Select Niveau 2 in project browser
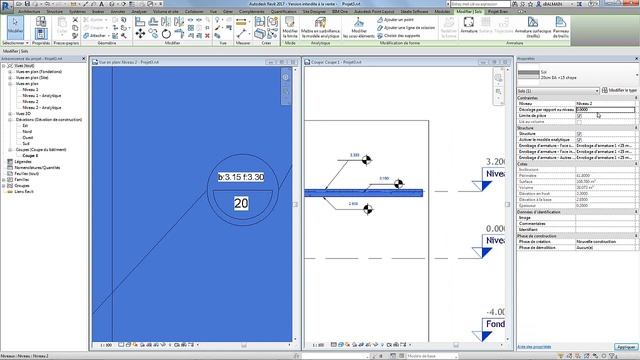Image resolution: width=640 pixels, height=360 pixels. point(30,102)
